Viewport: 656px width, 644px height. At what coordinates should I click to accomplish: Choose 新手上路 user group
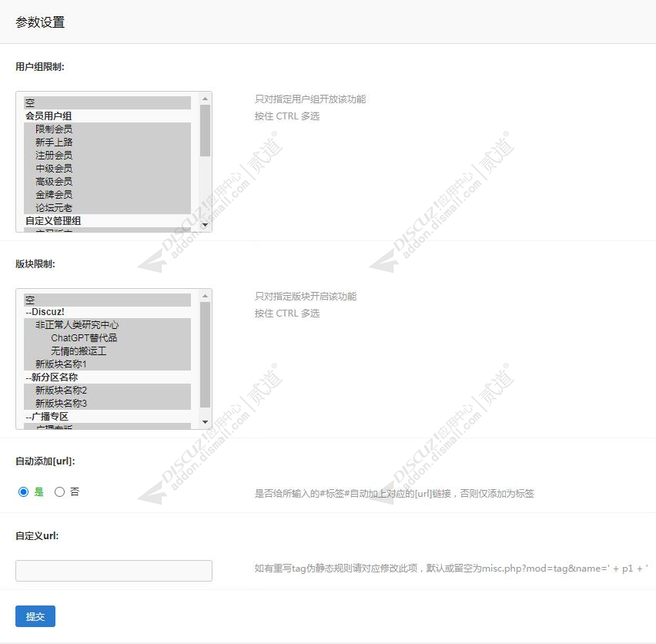[x=108, y=142]
